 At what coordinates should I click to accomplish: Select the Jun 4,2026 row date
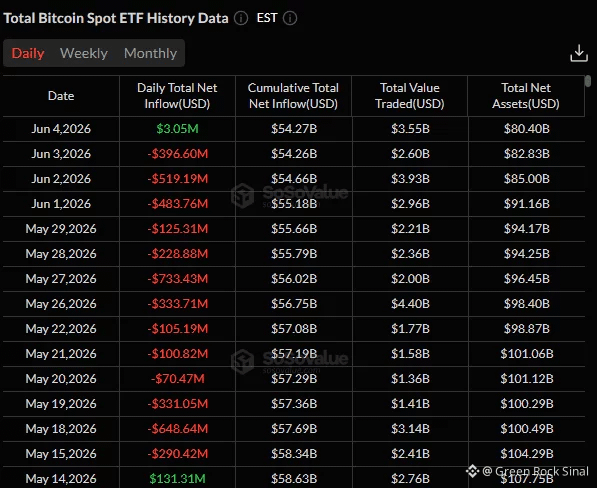tap(61, 129)
